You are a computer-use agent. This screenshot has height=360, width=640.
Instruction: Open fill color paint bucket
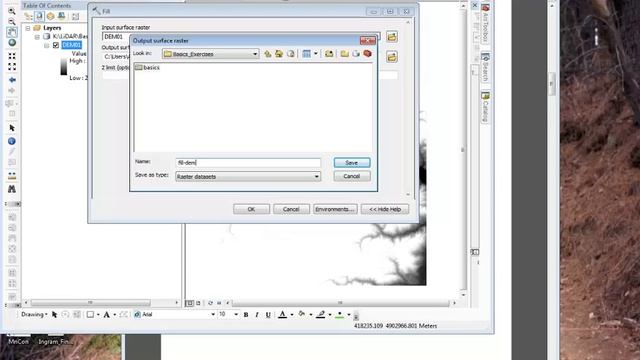[x=302, y=314]
